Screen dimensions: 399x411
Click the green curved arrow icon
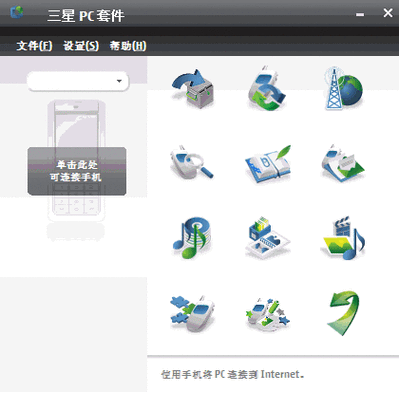[x=343, y=313]
